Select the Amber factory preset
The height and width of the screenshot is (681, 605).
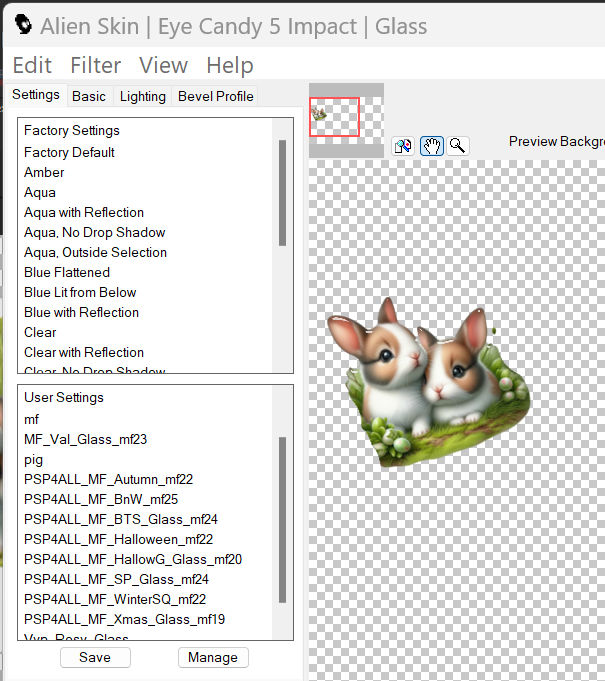(44, 172)
